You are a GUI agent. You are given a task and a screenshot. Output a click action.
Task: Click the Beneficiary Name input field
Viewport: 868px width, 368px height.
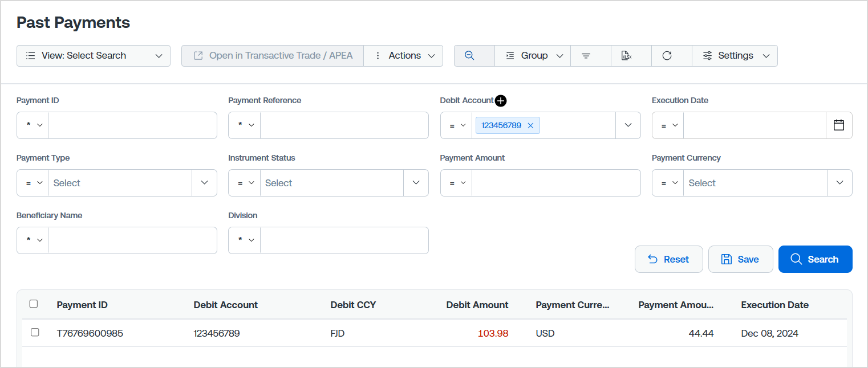pos(132,240)
